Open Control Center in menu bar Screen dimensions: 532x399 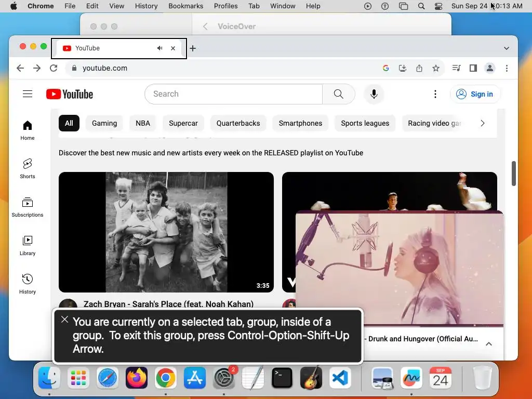438,6
